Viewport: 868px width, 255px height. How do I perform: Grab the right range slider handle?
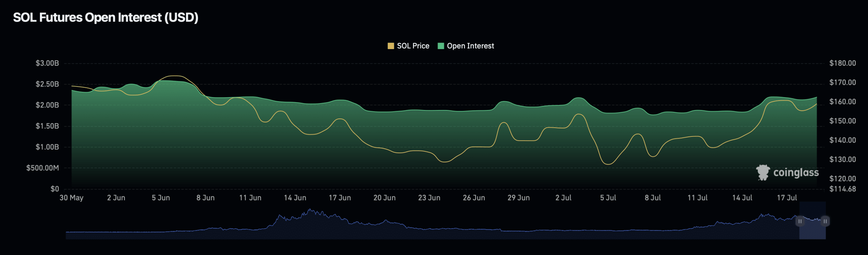point(825,221)
